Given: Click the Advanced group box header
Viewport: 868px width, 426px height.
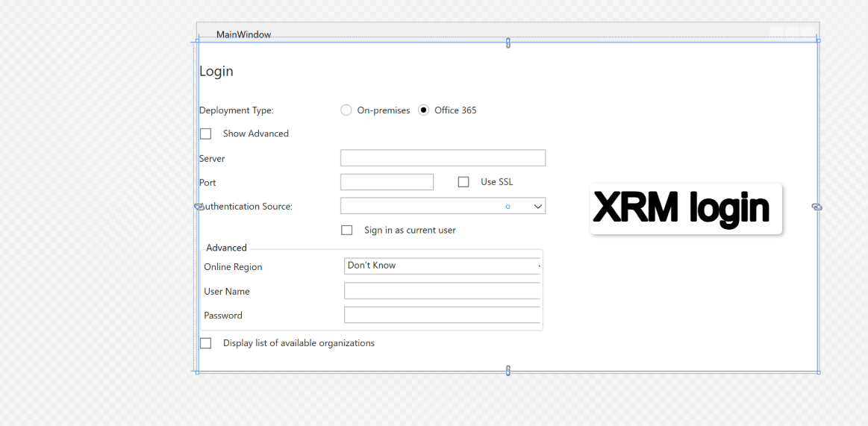Looking at the screenshot, I should [x=226, y=248].
